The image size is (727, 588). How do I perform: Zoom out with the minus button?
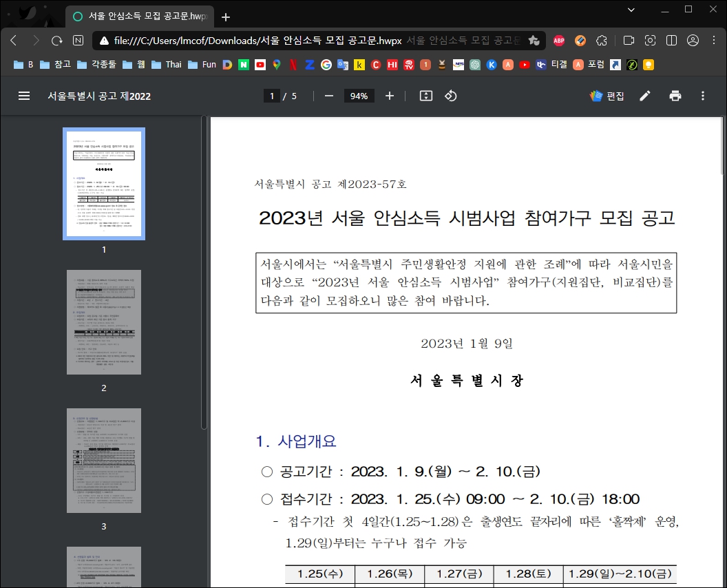[328, 96]
